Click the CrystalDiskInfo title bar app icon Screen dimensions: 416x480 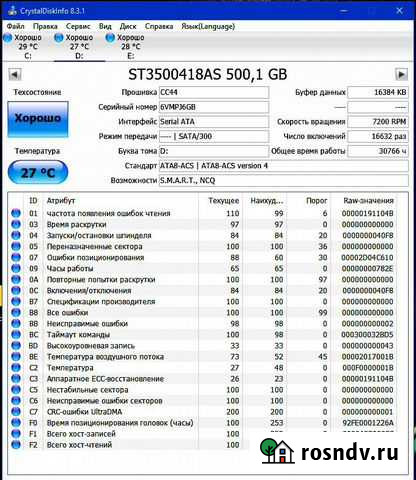click(12, 11)
